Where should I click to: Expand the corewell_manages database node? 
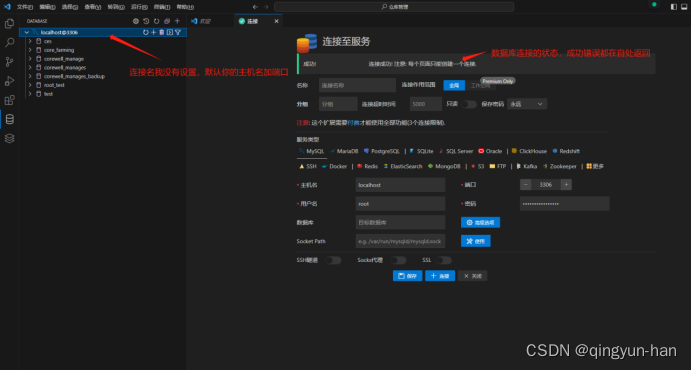(30, 68)
